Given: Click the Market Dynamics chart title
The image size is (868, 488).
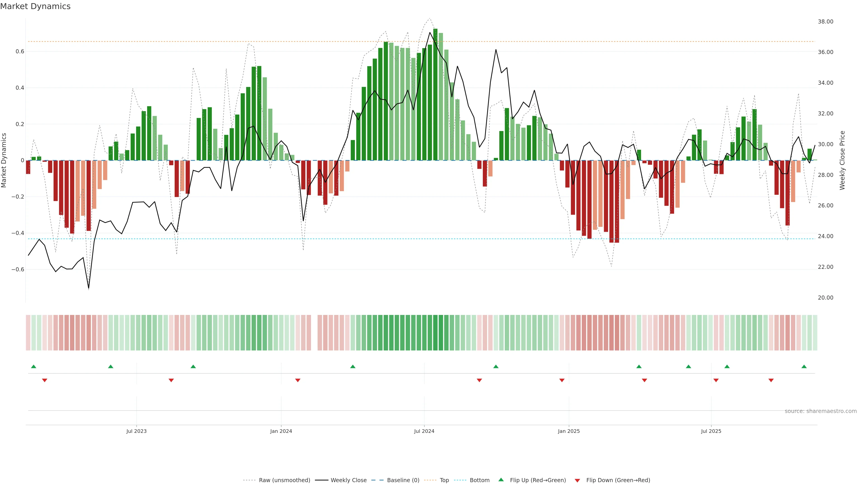Looking at the screenshot, I should coord(35,6).
